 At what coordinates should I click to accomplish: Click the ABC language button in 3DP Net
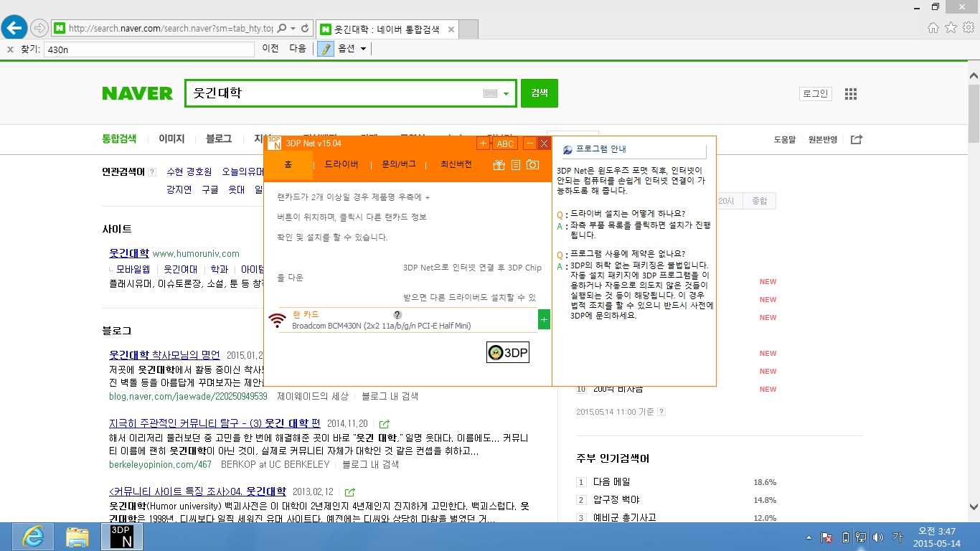(x=506, y=143)
